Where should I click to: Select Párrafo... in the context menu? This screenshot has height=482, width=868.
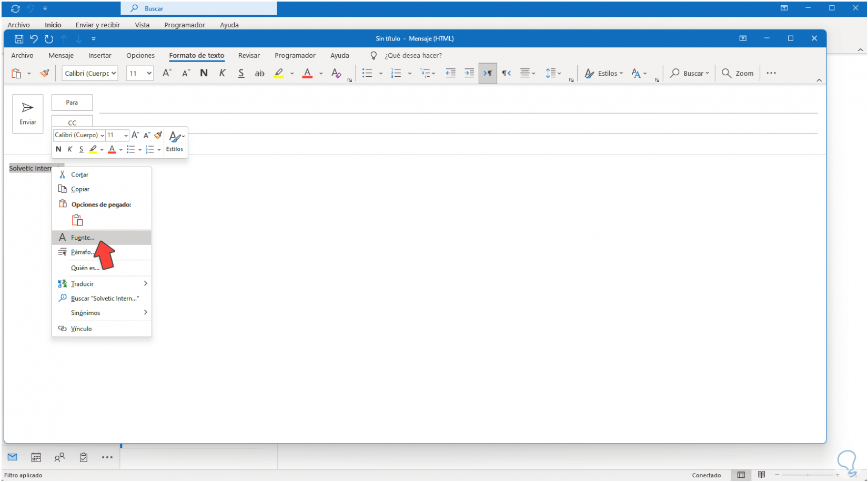click(102, 252)
